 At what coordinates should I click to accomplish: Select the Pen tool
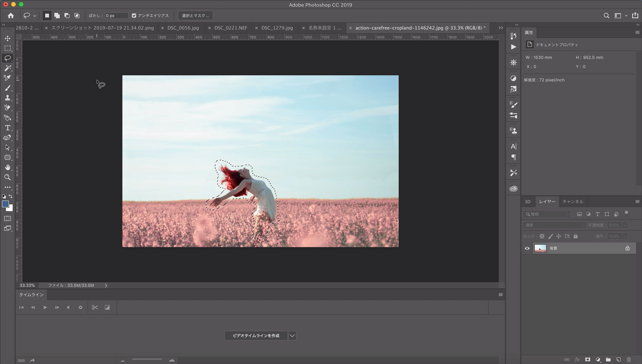click(8, 137)
